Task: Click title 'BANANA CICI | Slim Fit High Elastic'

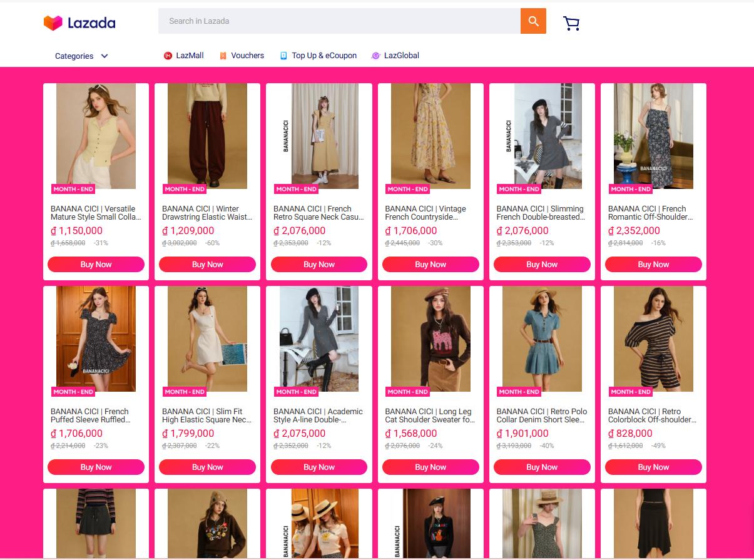Action: [x=207, y=416]
